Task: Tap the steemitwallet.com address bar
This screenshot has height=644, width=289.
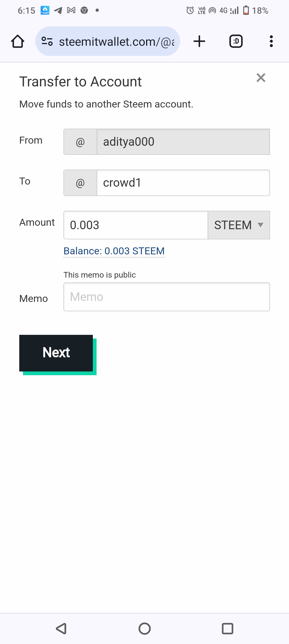Action: pos(116,41)
